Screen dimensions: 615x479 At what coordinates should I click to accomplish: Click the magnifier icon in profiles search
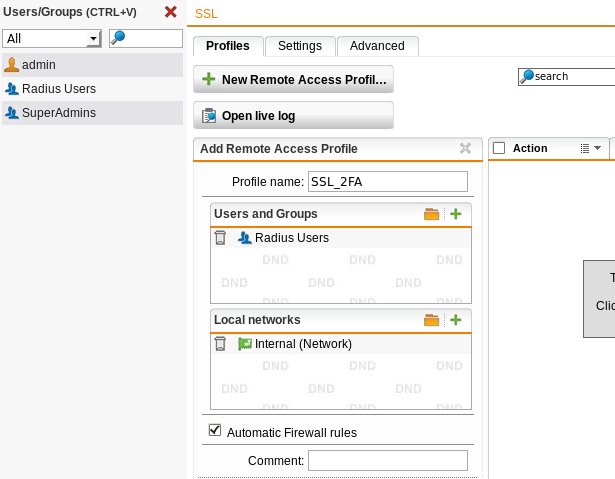point(527,76)
